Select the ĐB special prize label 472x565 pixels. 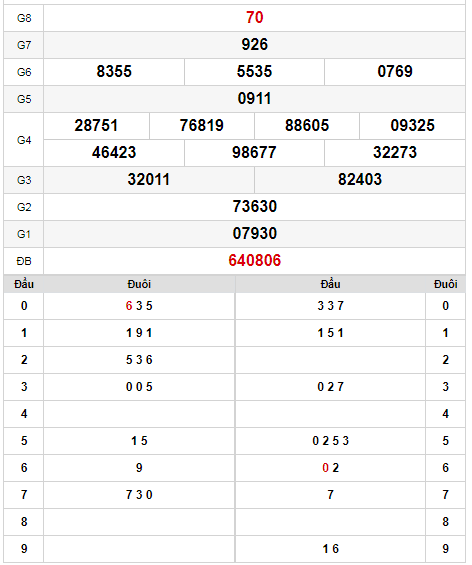[24, 261]
